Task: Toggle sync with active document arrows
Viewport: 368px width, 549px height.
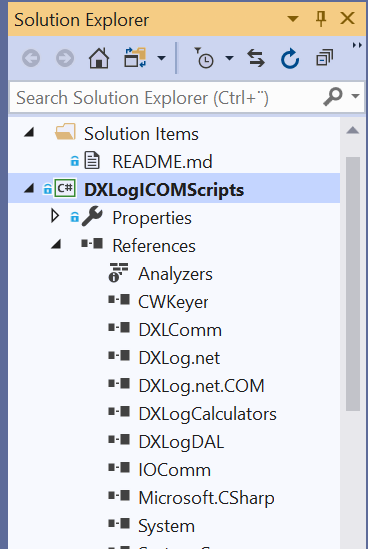Action: (x=256, y=58)
